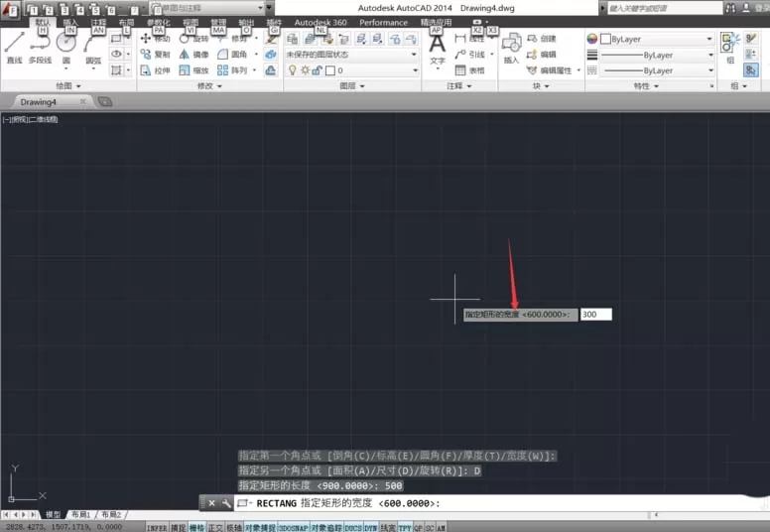
Task: Open the AutoCAD application menu logo
Action: coord(10,9)
